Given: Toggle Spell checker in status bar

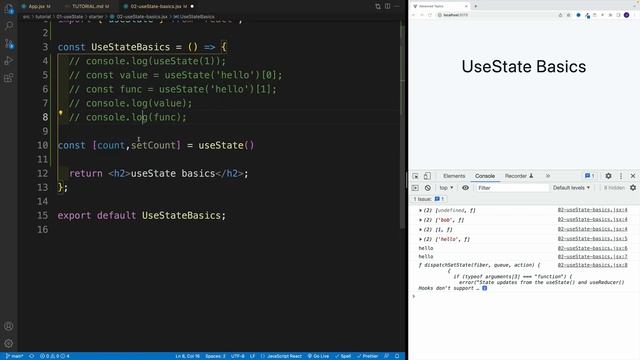Looking at the screenshot, I should (x=343, y=356).
